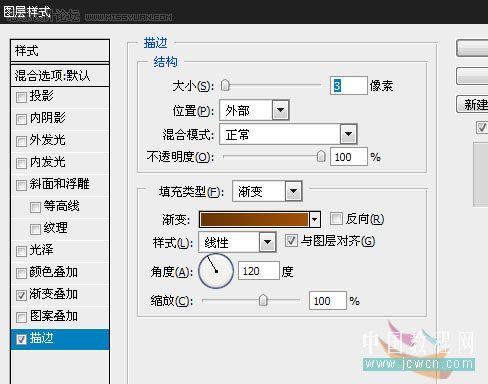The height and width of the screenshot is (384, 488).
Task: Click the opacity value field showing 100
Action: coord(349,157)
